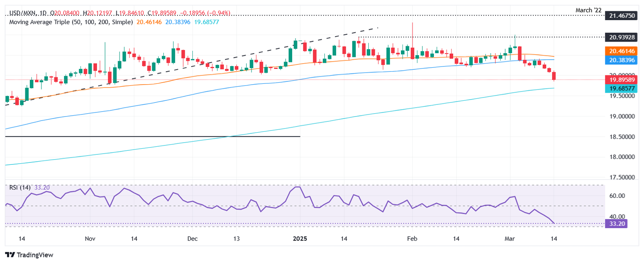Click the purple 33.20 RSI axis tag
This screenshot has width=644, height=264.
click(617, 224)
